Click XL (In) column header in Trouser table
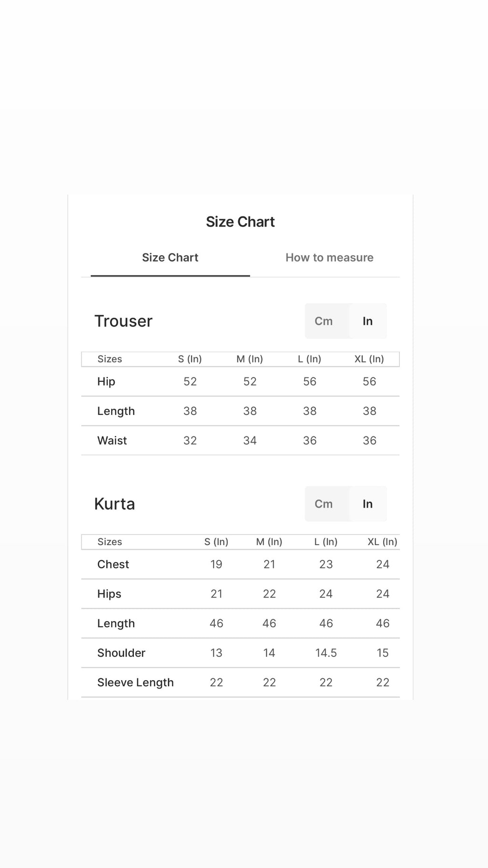Image resolution: width=488 pixels, height=868 pixels. pos(369,359)
